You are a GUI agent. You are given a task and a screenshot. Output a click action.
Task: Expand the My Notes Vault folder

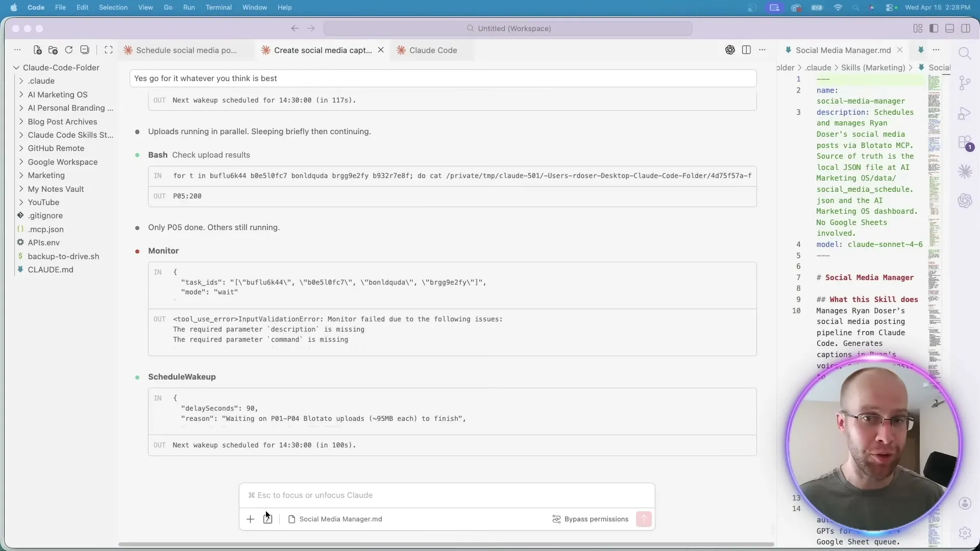tap(56, 189)
